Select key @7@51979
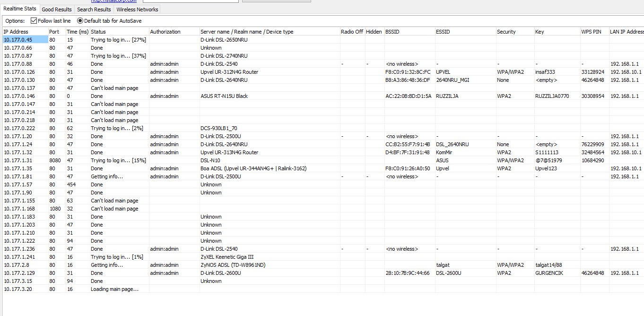This screenshot has width=644, height=316. 548,160
